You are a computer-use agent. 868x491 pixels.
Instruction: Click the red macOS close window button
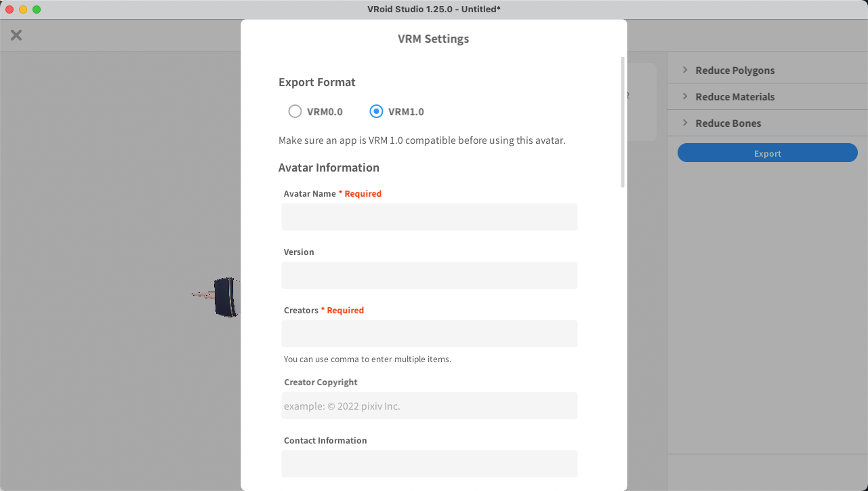(9, 9)
